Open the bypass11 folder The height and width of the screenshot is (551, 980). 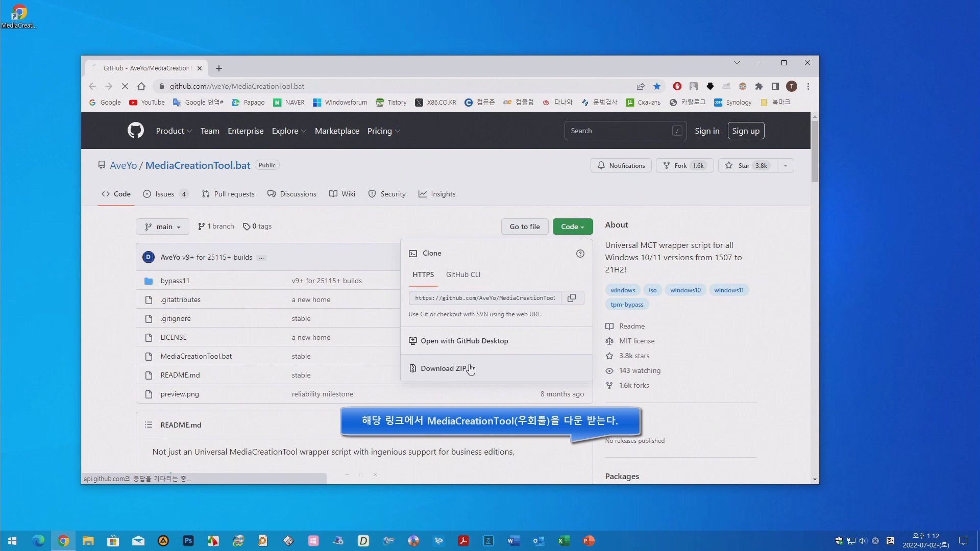coord(175,281)
